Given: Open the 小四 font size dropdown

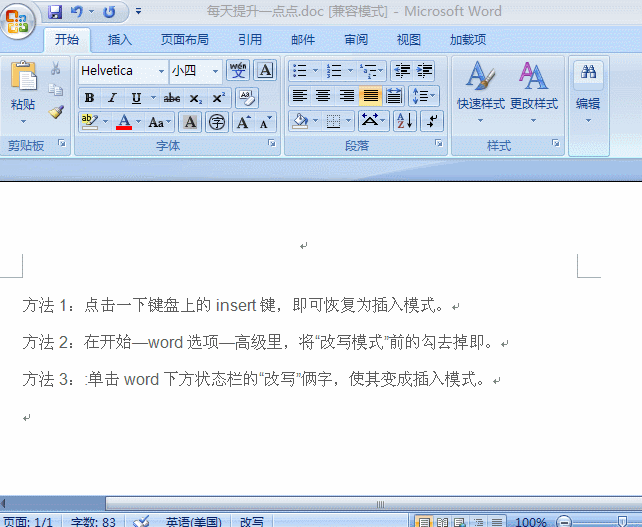Looking at the screenshot, I should click(215, 71).
